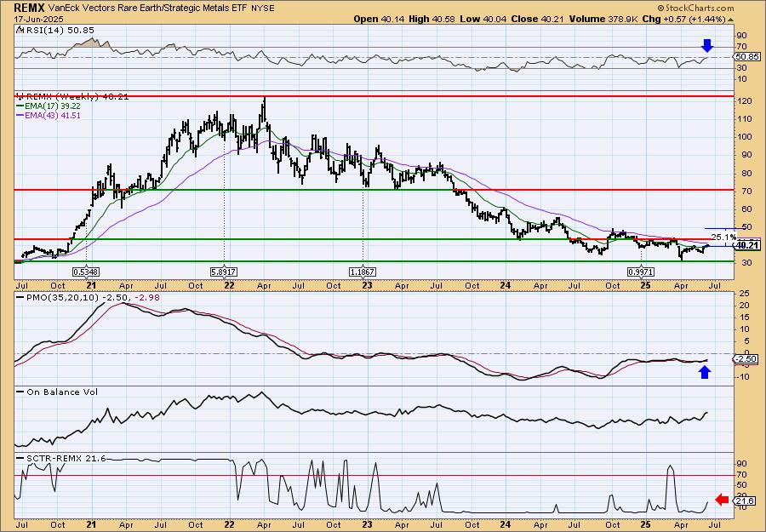
Task: Click the 50.85 value tag on RSI axis
Action: [746, 57]
